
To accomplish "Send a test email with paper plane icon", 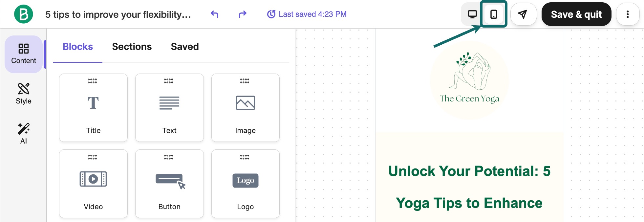I will [x=523, y=14].
